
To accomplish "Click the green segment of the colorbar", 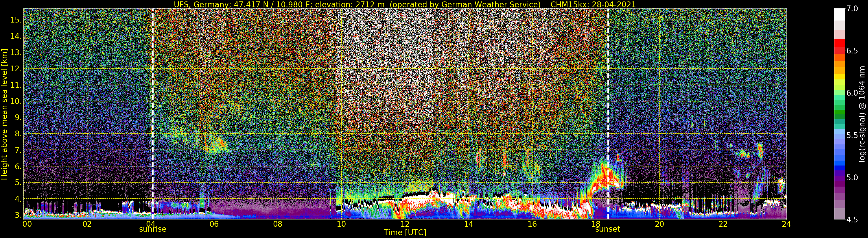I will tap(839, 112).
